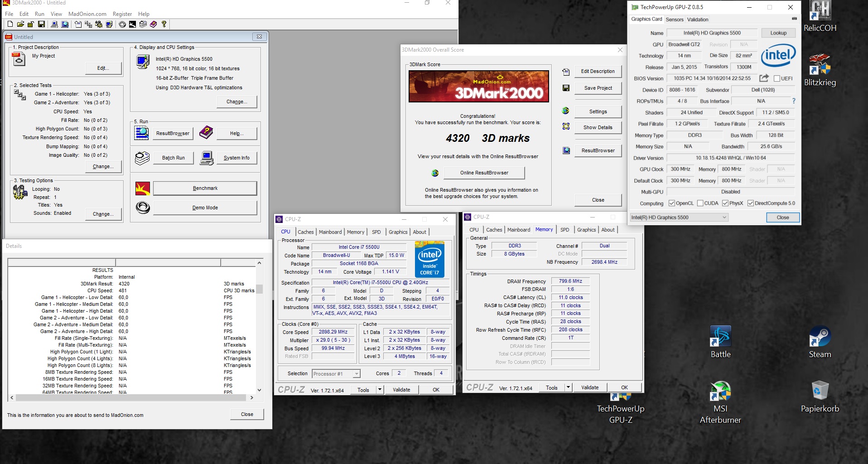Click the Open project folder toolbar icon

point(20,24)
